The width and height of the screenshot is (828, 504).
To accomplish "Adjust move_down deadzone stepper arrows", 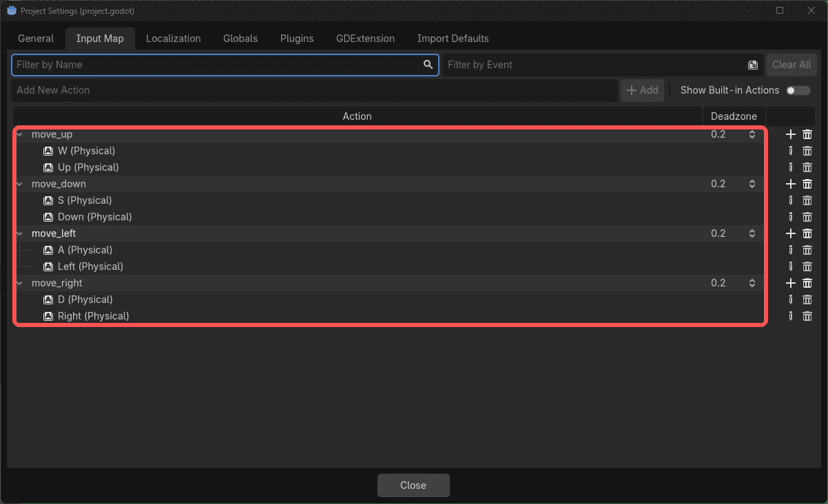I will [752, 184].
